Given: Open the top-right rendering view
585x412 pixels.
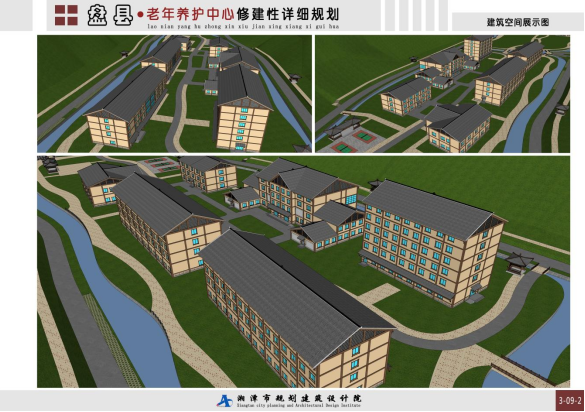Looking at the screenshot, I should coord(442,94).
